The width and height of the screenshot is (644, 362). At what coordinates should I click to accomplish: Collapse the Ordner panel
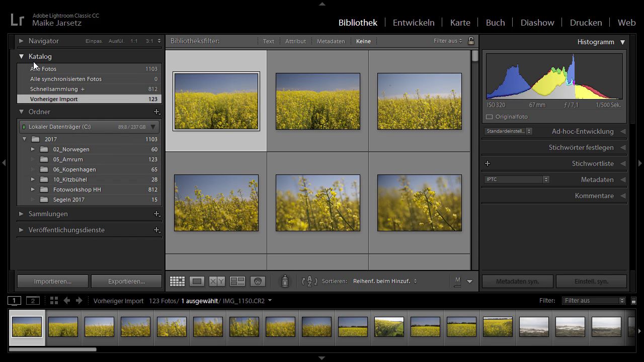(21, 112)
